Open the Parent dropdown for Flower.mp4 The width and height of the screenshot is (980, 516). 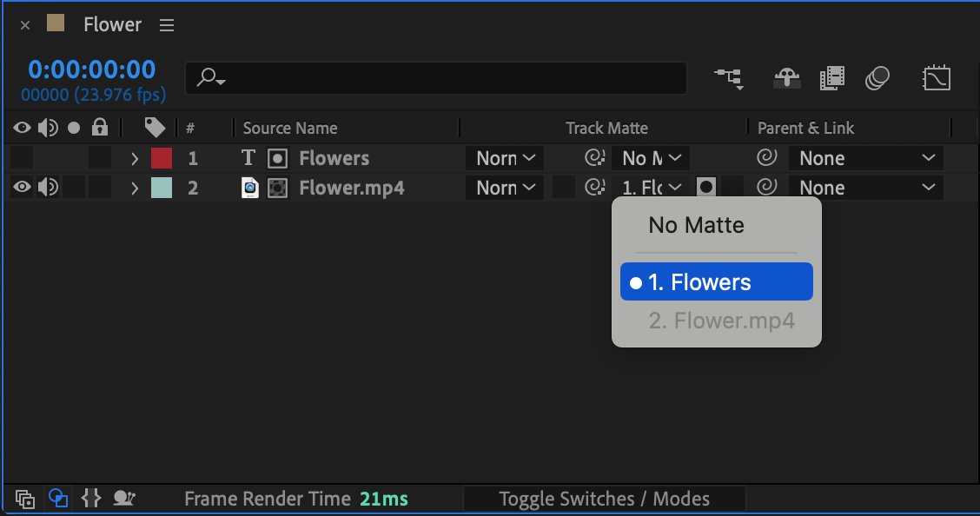(x=865, y=188)
